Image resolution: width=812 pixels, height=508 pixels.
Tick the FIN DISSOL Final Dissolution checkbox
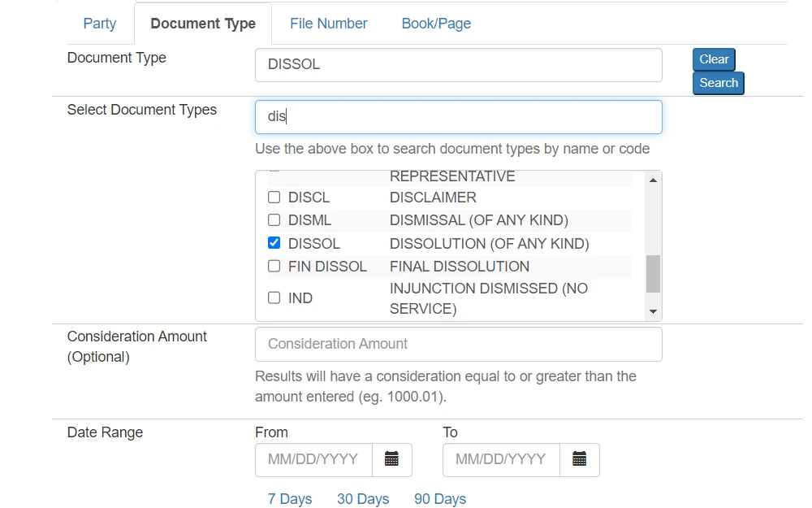(274, 266)
